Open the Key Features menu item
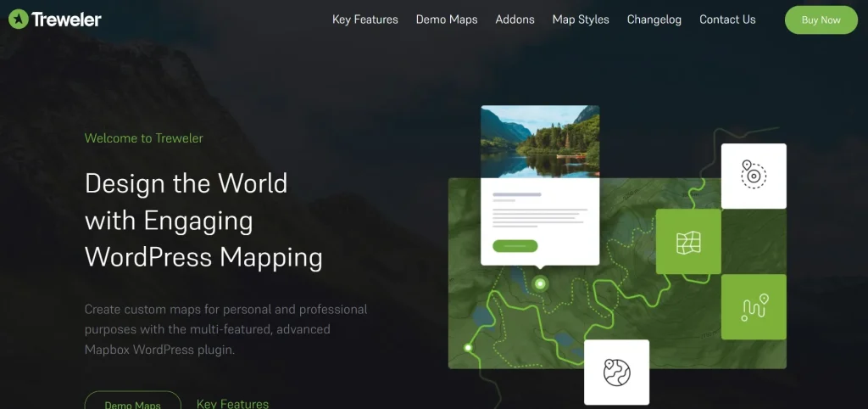Image resolution: width=868 pixels, height=409 pixels. (x=364, y=20)
